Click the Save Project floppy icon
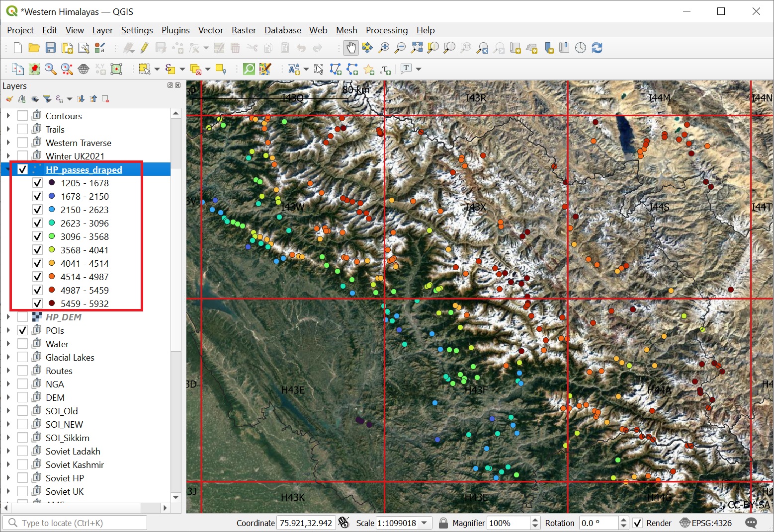The image size is (774, 532). click(x=51, y=48)
